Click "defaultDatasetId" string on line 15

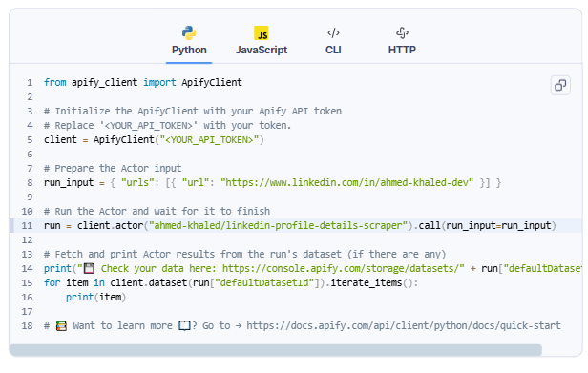(x=264, y=282)
